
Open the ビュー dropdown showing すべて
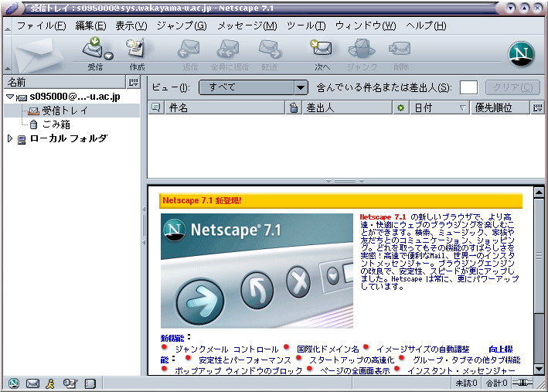[x=254, y=87]
